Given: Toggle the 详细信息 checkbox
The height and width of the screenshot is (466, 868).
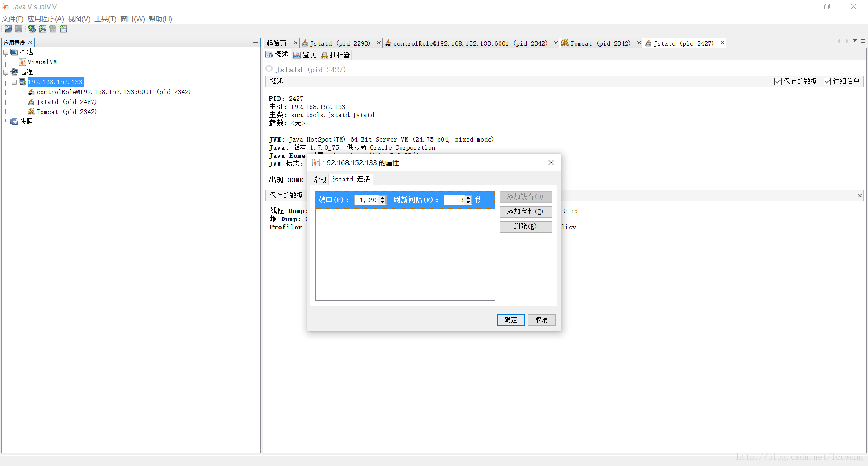Looking at the screenshot, I should (x=827, y=81).
